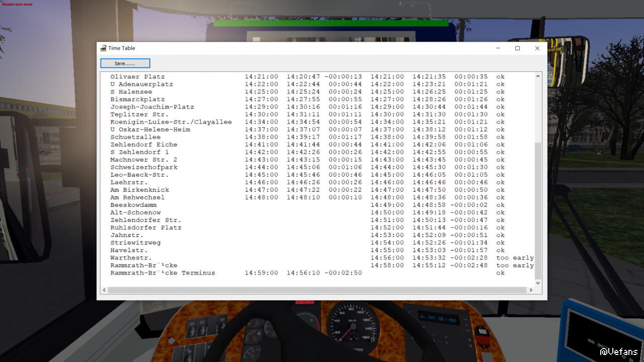Click the vertical scrollbar up arrow
This screenshot has width=644, height=362.
coord(537,76)
